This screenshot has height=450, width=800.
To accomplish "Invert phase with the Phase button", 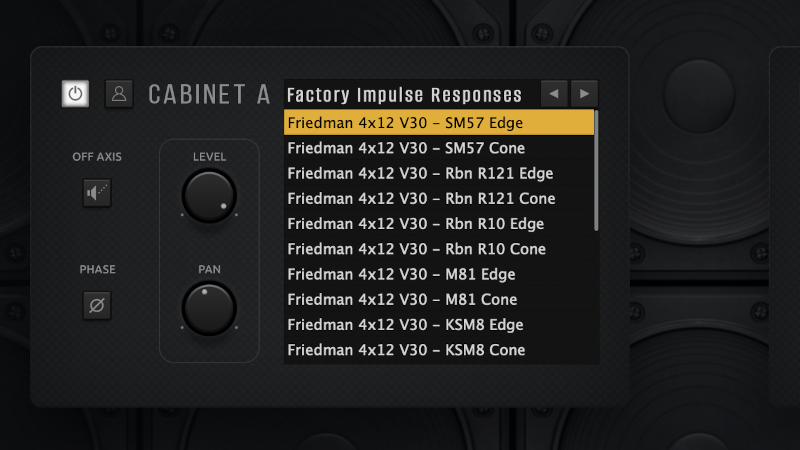I will (x=96, y=305).
